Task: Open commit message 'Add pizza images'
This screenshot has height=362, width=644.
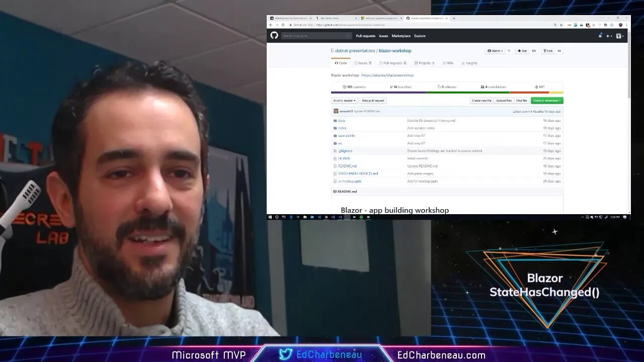Action: coord(420,173)
